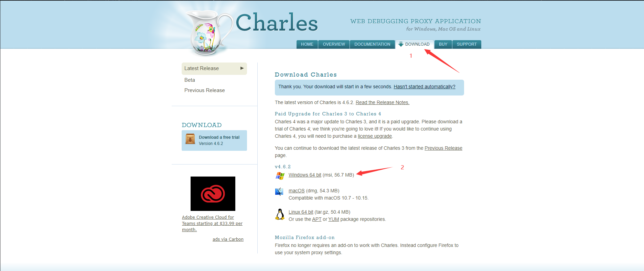644x271 pixels.
Task: Open the Read the Release Notes link
Action: coord(383,102)
